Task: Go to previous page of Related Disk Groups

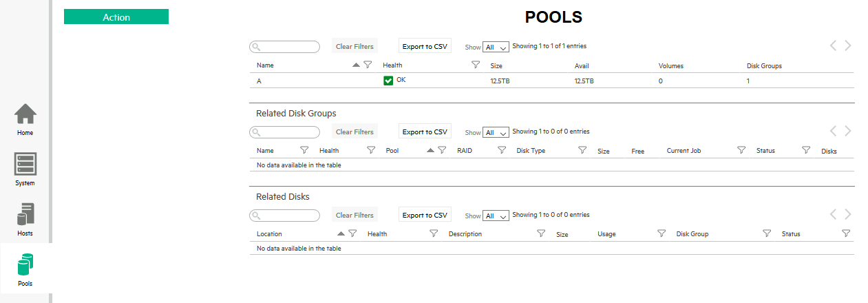Action: [833, 131]
